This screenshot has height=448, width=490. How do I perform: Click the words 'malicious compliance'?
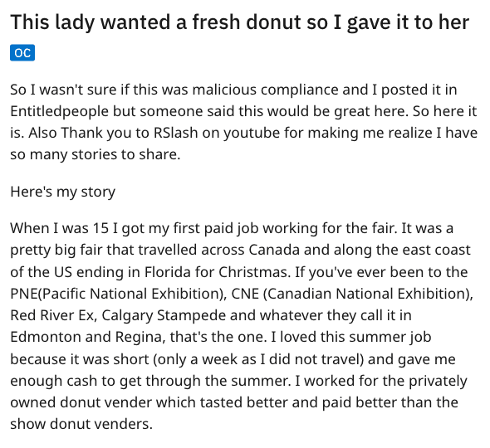pyautogui.click(x=265, y=90)
